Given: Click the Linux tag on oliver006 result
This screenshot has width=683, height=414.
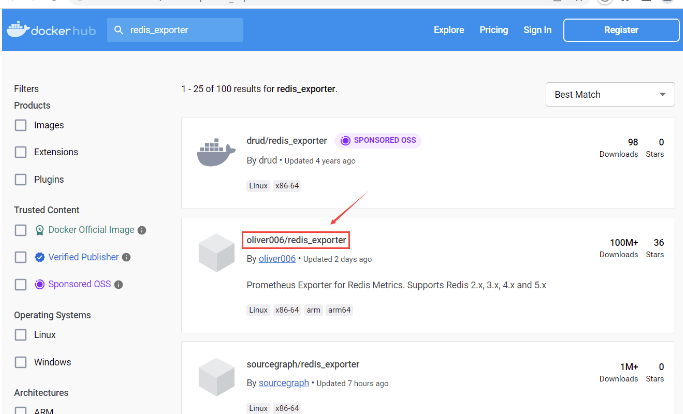Looking at the screenshot, I should tap(258, 310).
